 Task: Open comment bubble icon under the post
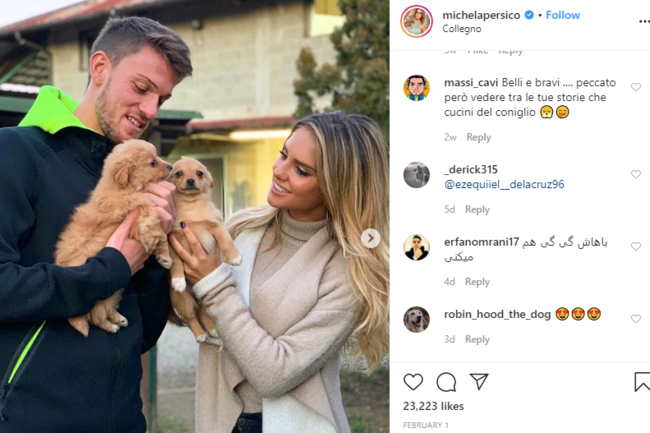446,382
